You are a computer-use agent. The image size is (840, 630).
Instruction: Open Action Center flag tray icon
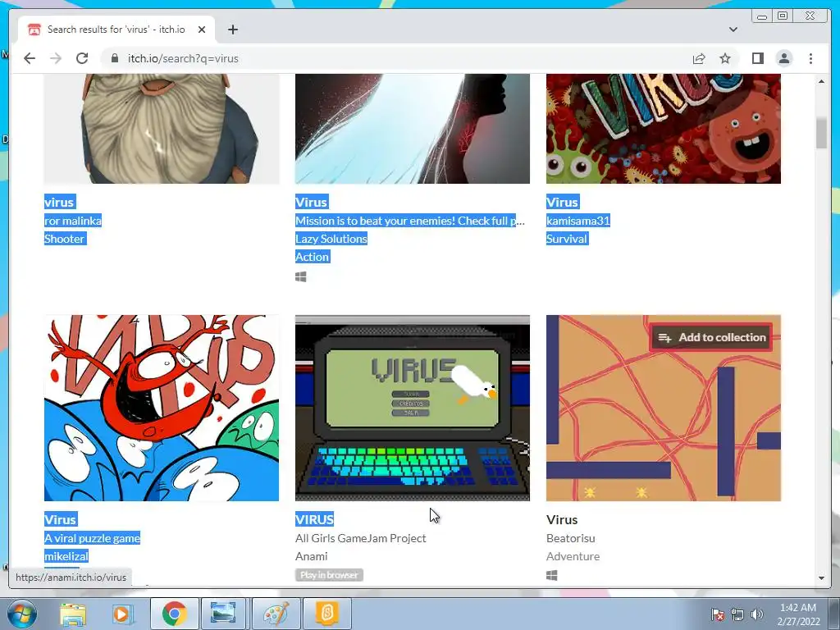coord(717,614)
